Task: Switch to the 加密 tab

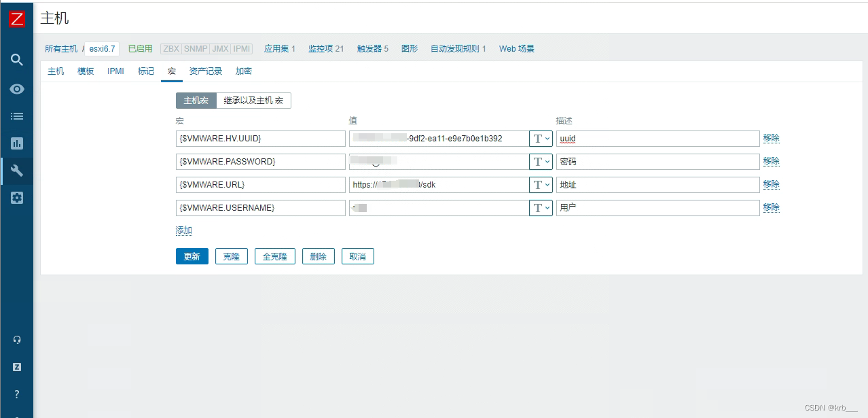Action: point(244,71)
